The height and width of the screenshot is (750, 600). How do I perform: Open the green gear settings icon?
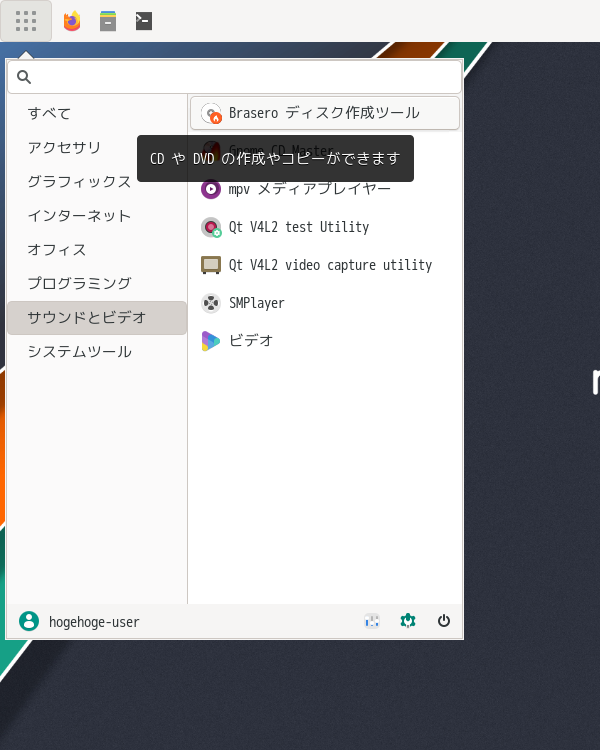point(408,621)
